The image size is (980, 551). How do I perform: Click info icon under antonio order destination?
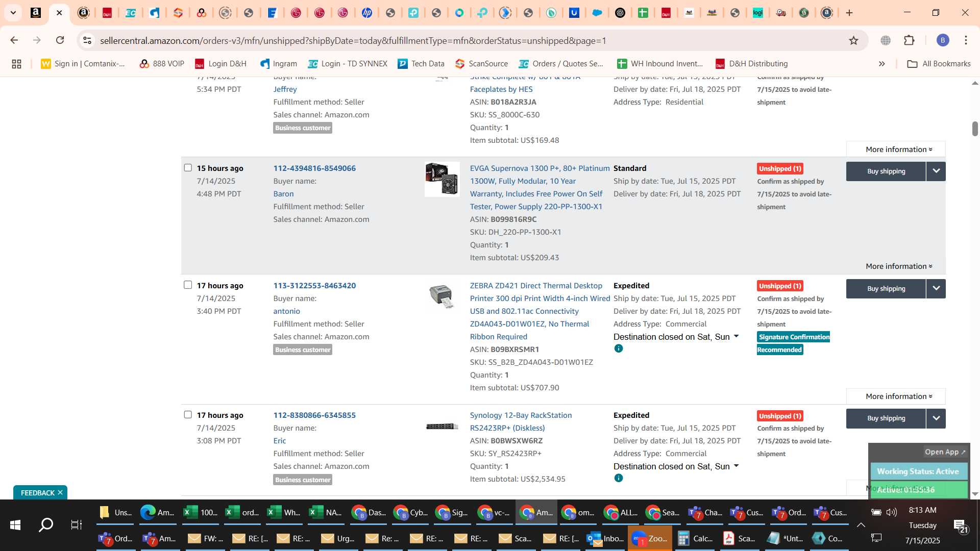pyautogui.click(x=619, y=349)
